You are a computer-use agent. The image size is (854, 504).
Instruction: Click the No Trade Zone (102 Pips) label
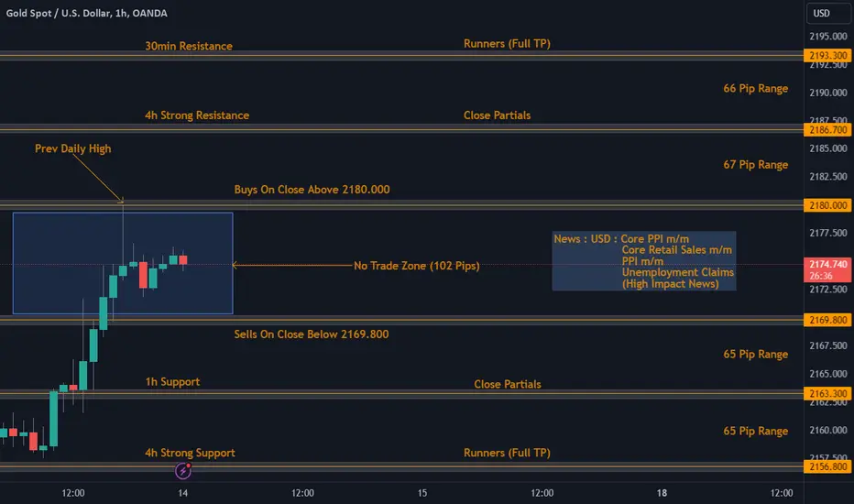(417, 266)
